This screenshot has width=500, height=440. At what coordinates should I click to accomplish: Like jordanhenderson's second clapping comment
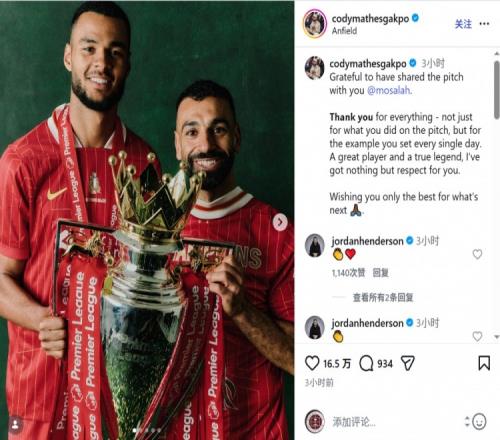[477, 336]
